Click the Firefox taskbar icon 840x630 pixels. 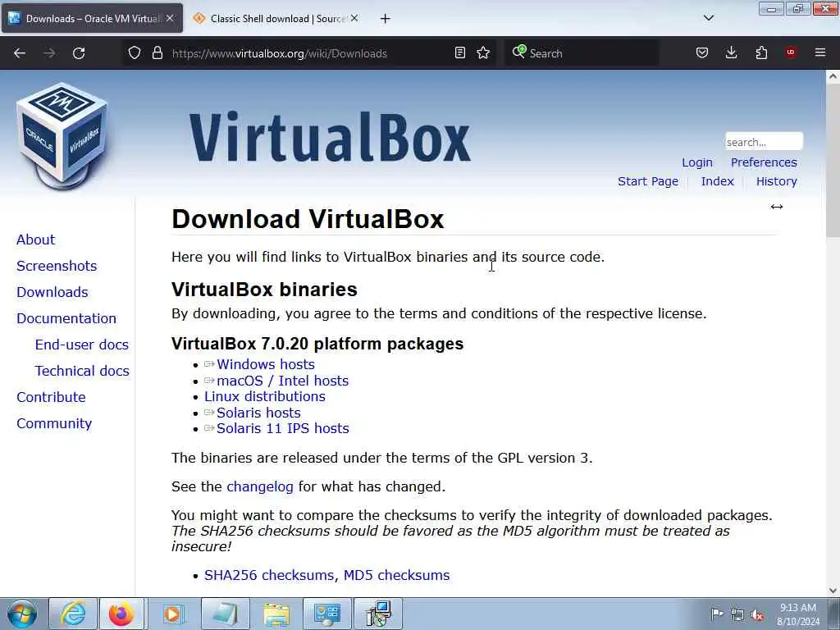pos(121,614)
